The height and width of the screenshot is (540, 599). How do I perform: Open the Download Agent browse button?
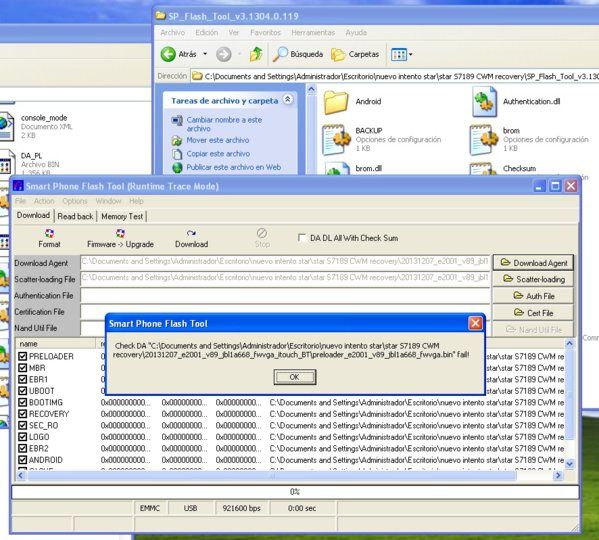(533, 263)
